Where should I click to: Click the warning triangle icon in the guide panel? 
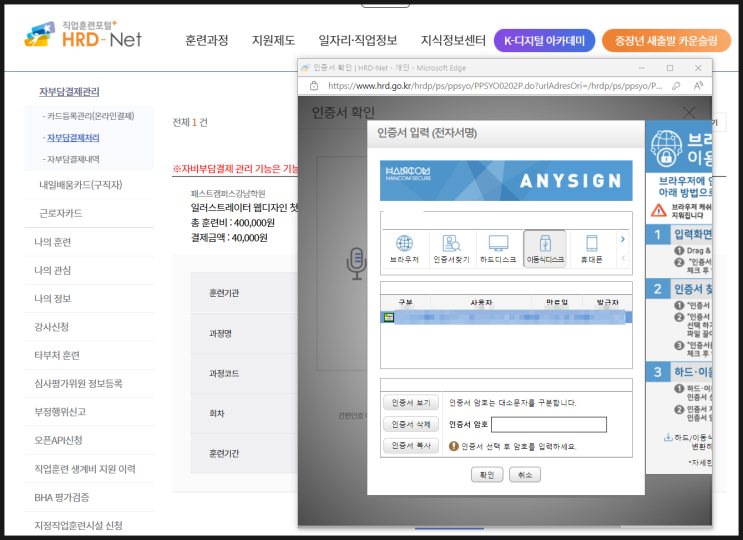pyautogui.click(x=659, y=210)
